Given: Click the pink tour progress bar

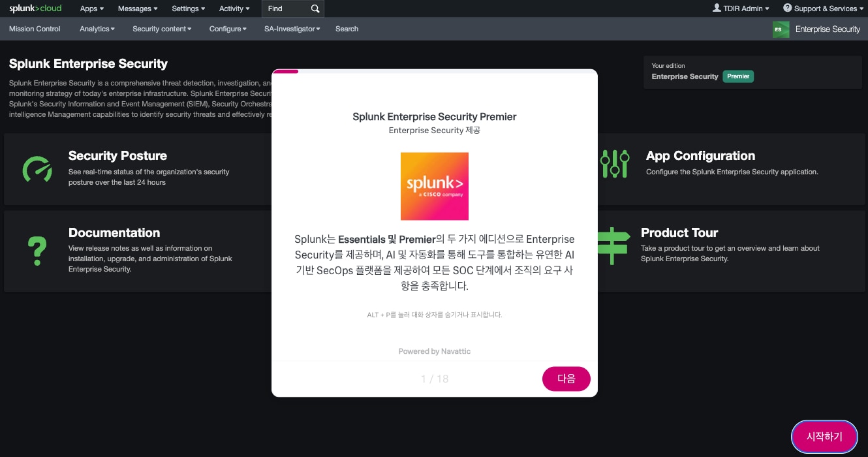Looking at the screenshot, I should pyautogui.click(x=285, y=71).
